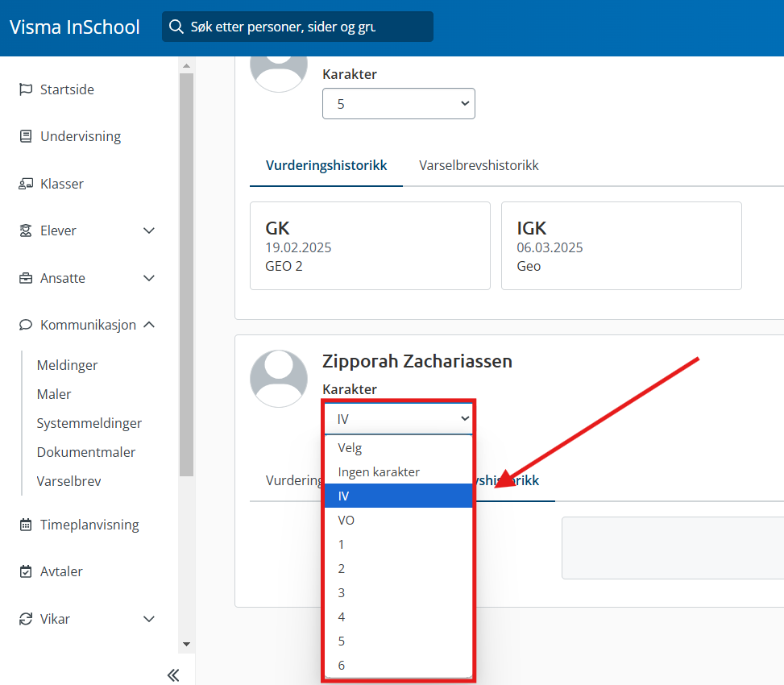Click the search magnifier icon
Screen dimensions: 784x685
176,27
